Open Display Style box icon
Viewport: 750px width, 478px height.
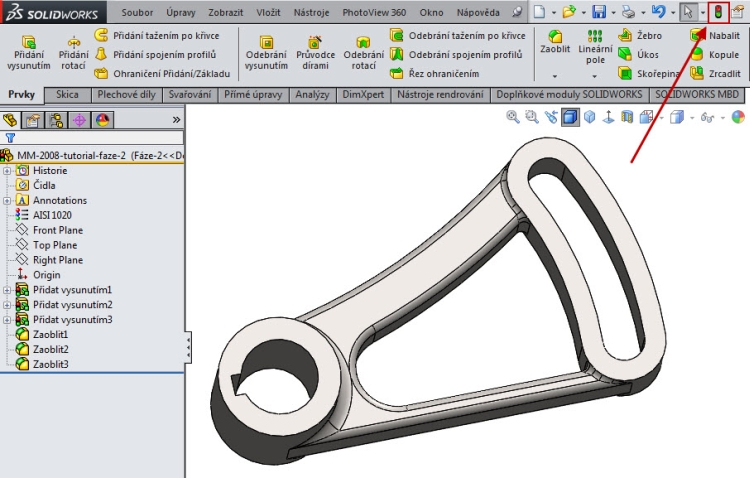click(677, 117)
